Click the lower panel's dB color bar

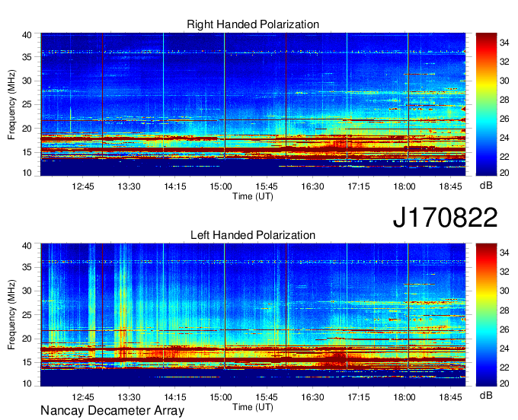tap(486, 315)
